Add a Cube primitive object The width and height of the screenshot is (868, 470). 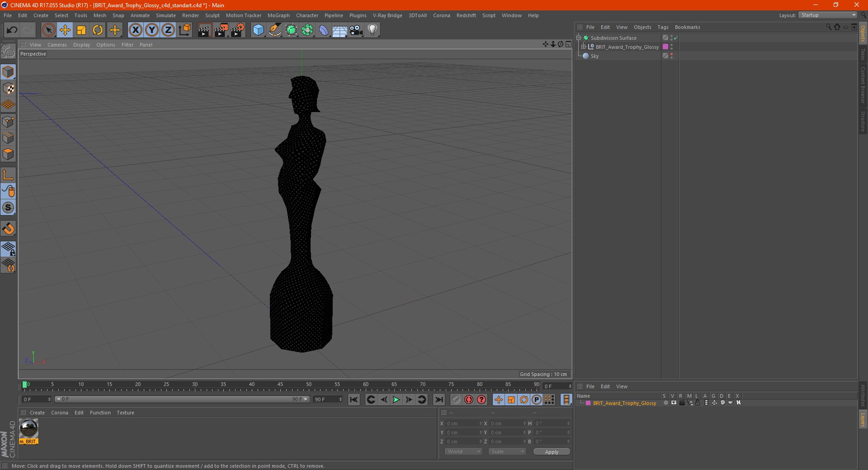tap(258, 30)
